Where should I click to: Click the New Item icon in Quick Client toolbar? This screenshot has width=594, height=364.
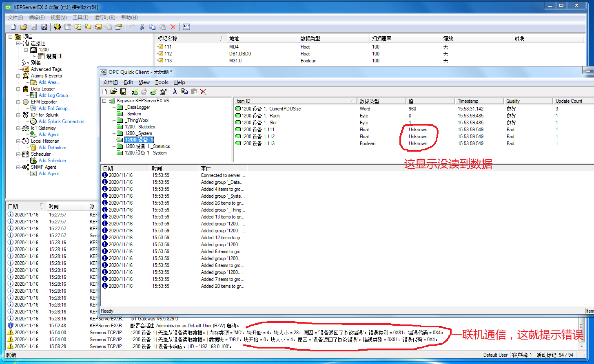point(153,92)
